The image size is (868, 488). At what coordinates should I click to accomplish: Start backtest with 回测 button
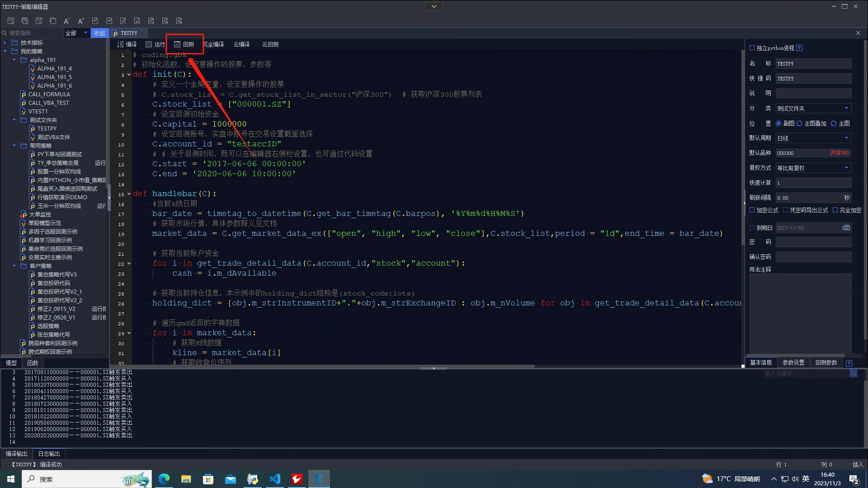coord(184,44)
